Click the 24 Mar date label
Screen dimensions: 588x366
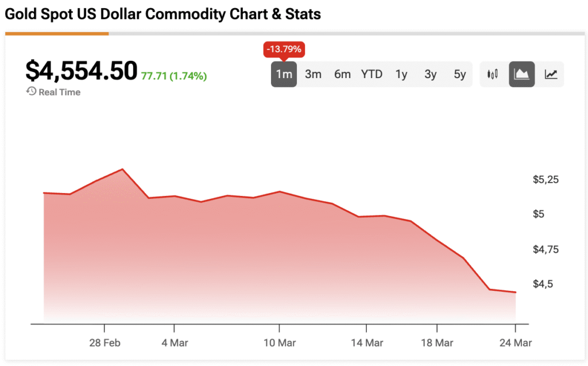tap(515, 342)
